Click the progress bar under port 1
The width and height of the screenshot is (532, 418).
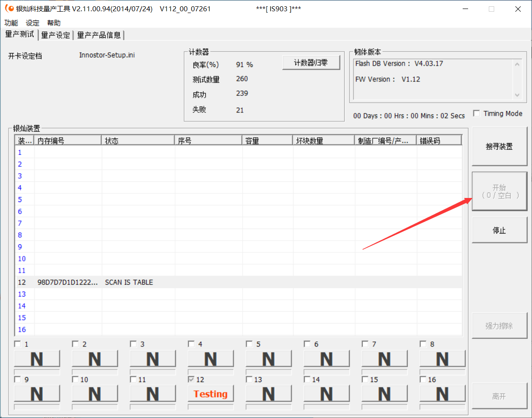pos(37,372)
